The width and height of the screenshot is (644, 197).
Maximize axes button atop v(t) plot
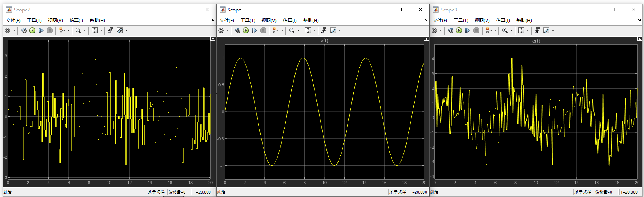click(426, 39)
